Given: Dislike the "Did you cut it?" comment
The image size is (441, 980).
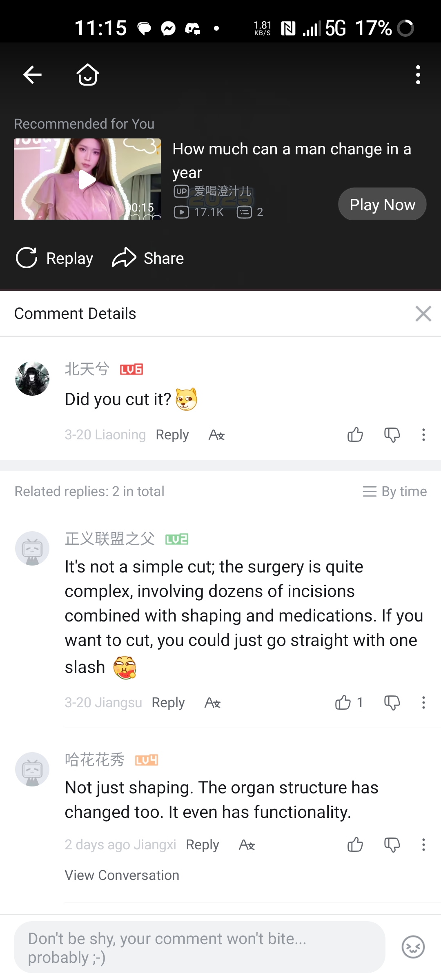Looking at the screenshot, I should 392,435.
